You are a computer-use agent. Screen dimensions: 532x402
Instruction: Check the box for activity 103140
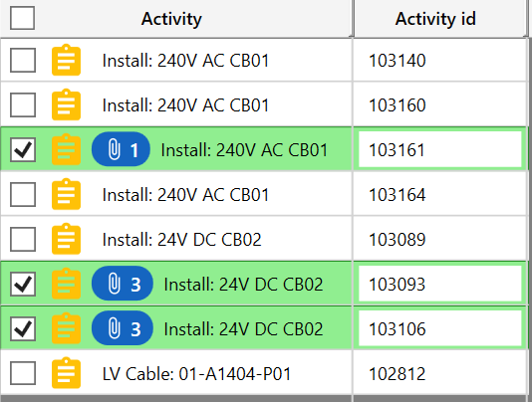pyautogui.click(x=23, y=60)
